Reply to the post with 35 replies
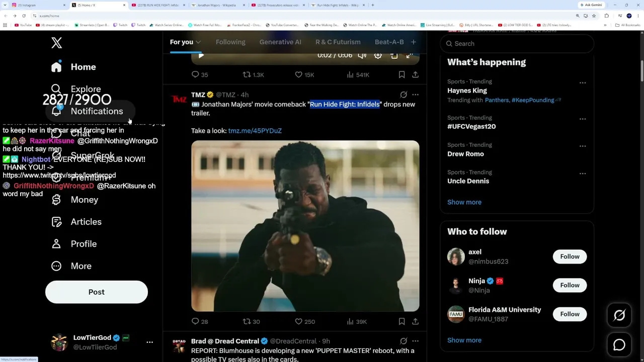The width and height of the screenshot is (644, 362). [x=200, y=74]
